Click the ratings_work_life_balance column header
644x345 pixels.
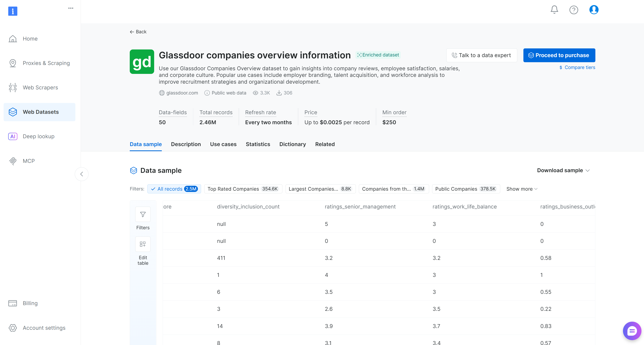(x=465, y=207)
